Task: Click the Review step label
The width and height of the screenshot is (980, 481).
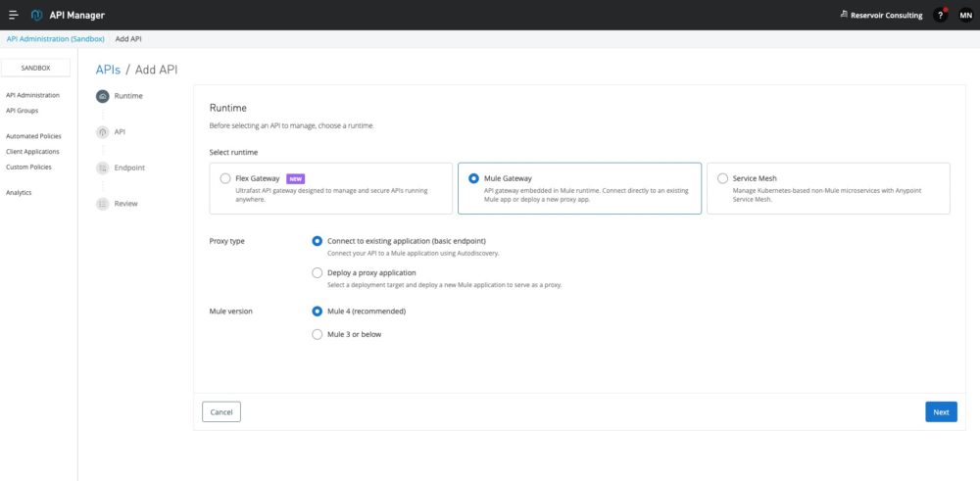Action: pos(125,204)
